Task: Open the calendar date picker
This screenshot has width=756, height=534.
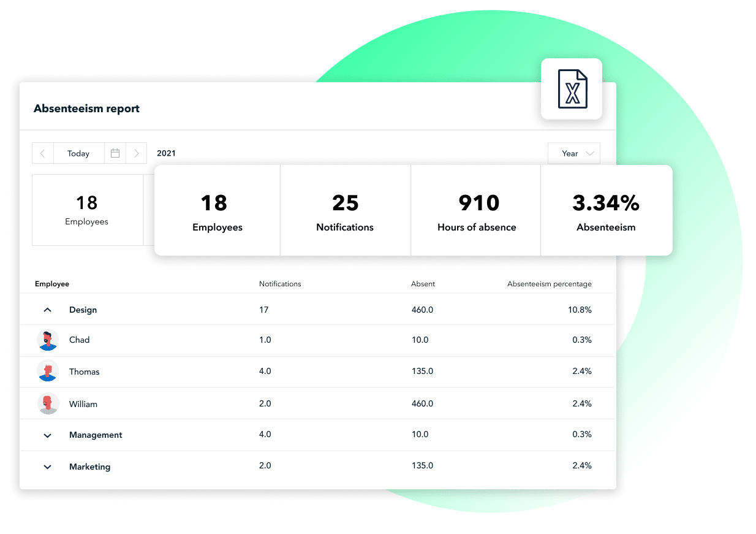Action: [x=115, y=153]
